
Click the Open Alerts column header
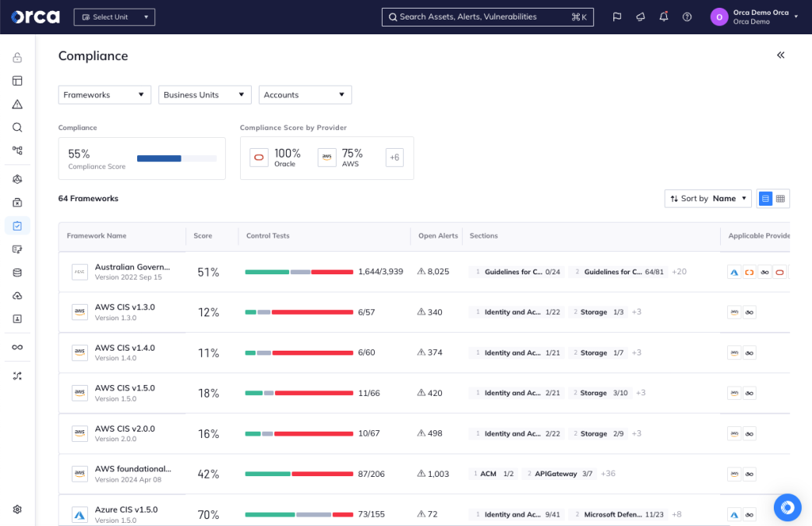(x=438, y=235)
